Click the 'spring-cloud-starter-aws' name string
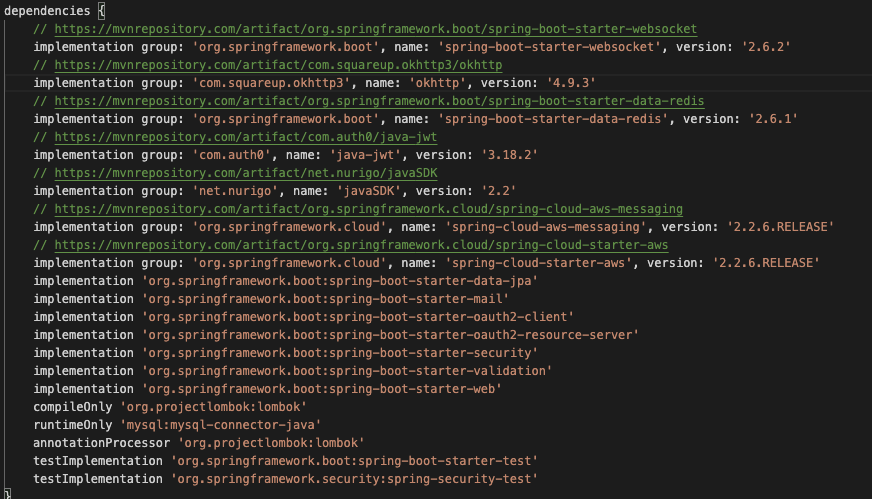872x499 pixels. coord(538,263)
